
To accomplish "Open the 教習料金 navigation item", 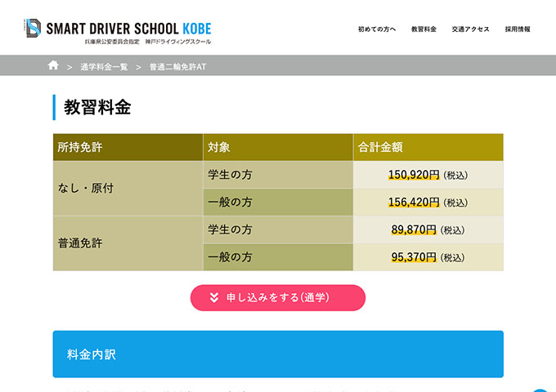I will click(x=424, y=29).
